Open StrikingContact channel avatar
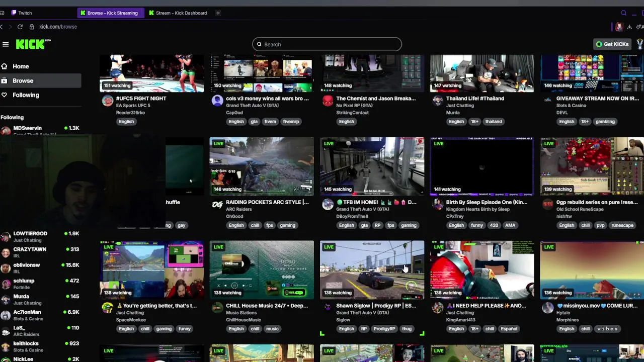Viewport: 644px width, 362px height. point(328,101)
